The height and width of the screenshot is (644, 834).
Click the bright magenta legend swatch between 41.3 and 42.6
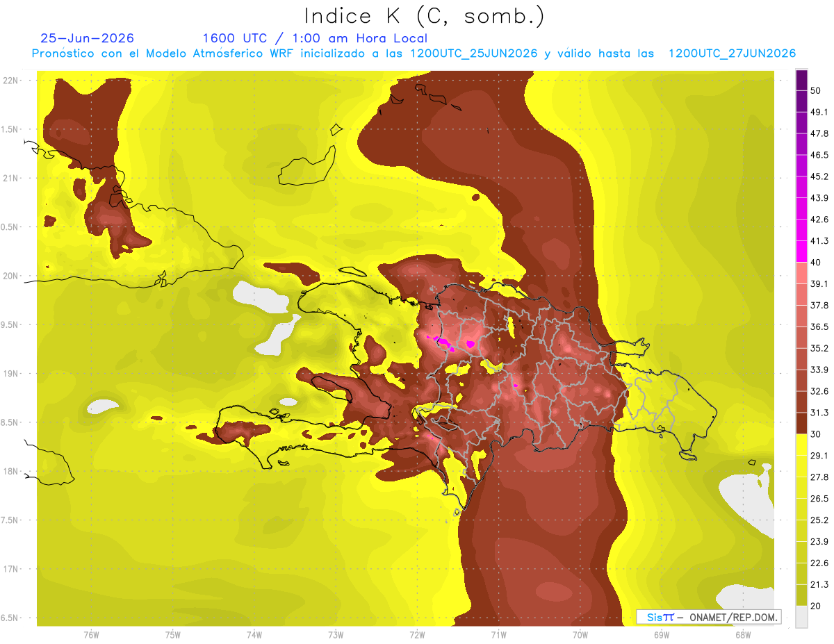tap(801, 230)
